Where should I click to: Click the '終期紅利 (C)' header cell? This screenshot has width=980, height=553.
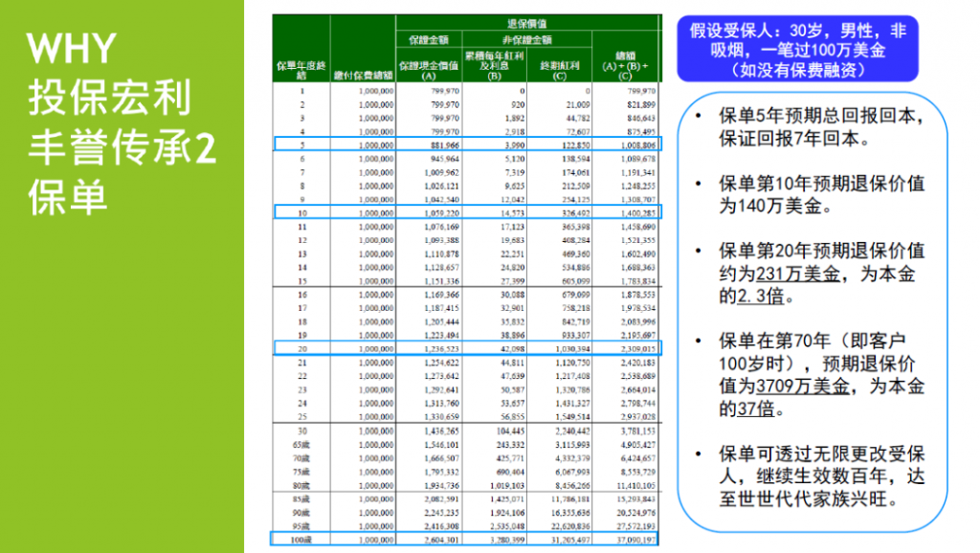pos(559,70)
